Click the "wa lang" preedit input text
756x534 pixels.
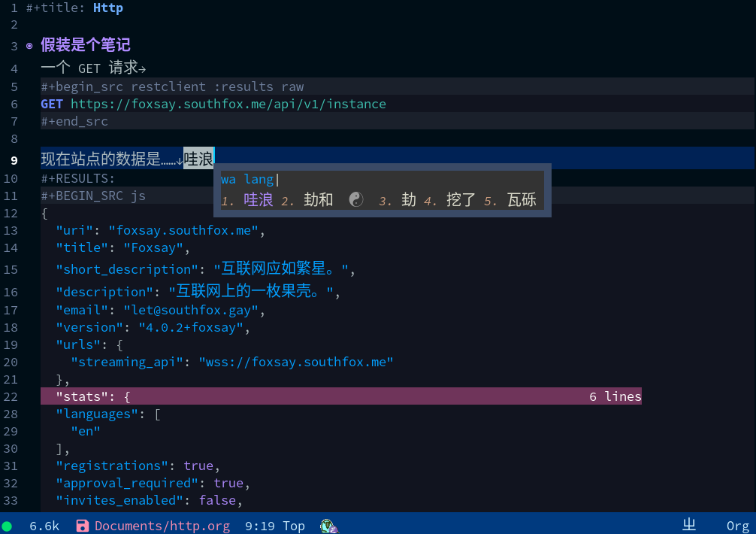coord(247,179)
